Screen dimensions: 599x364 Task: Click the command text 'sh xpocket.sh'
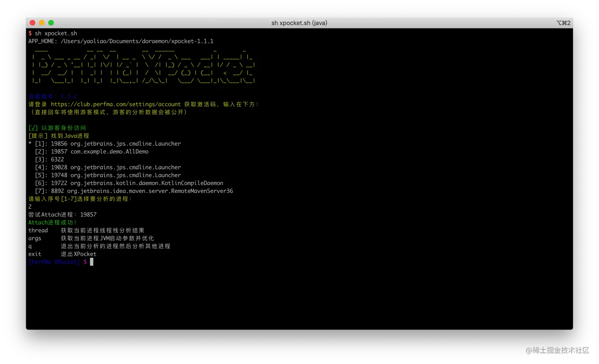point(56,33)
